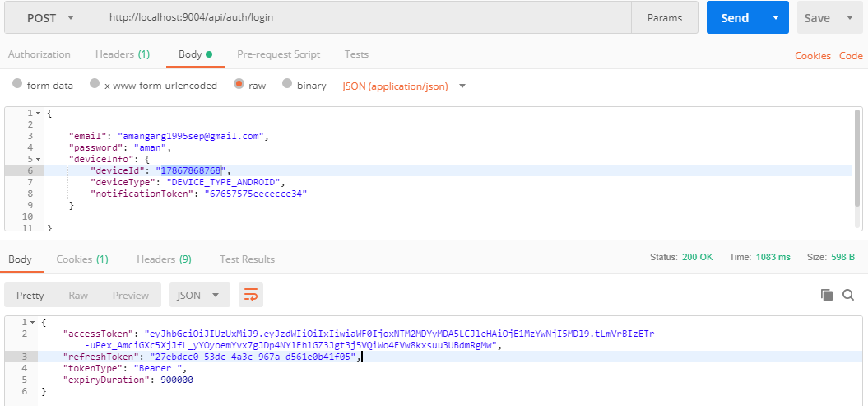
Task: Save the request
Action: pos(817,18)
